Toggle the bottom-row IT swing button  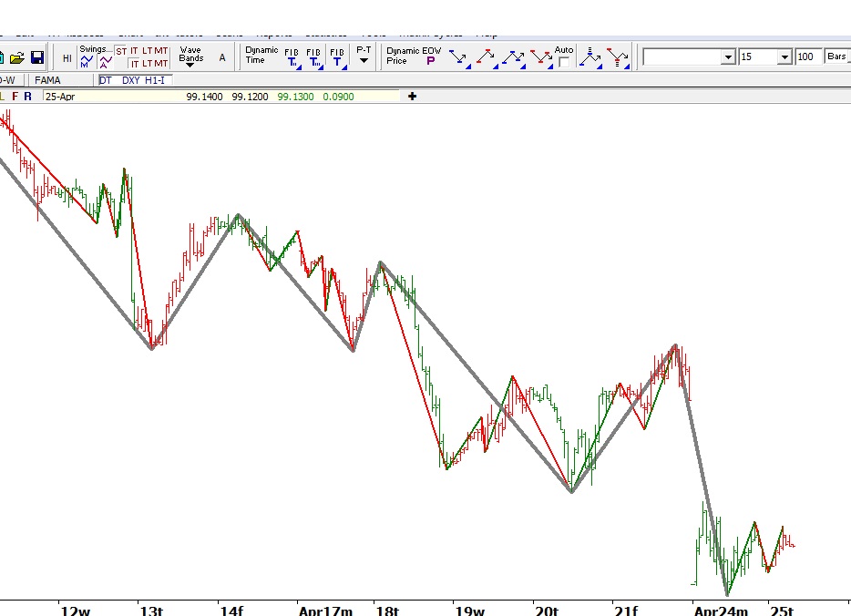(x=135, y=64)
